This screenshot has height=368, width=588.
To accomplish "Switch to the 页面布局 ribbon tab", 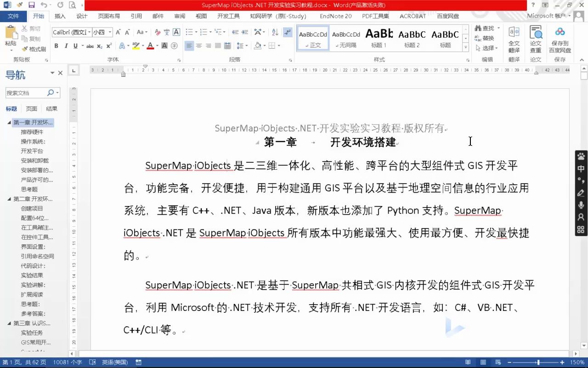I will click(x=109, y=16).
